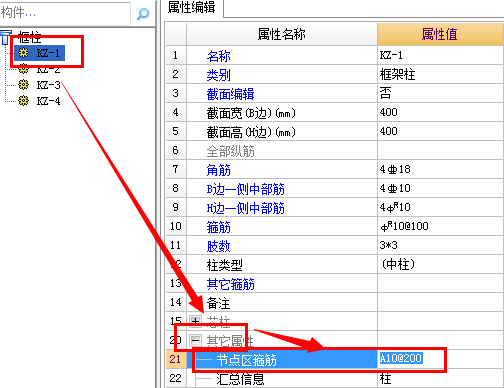Screen dimensions: 504x388
Task: Click the 名称 property link
Action: pos(218,56)
